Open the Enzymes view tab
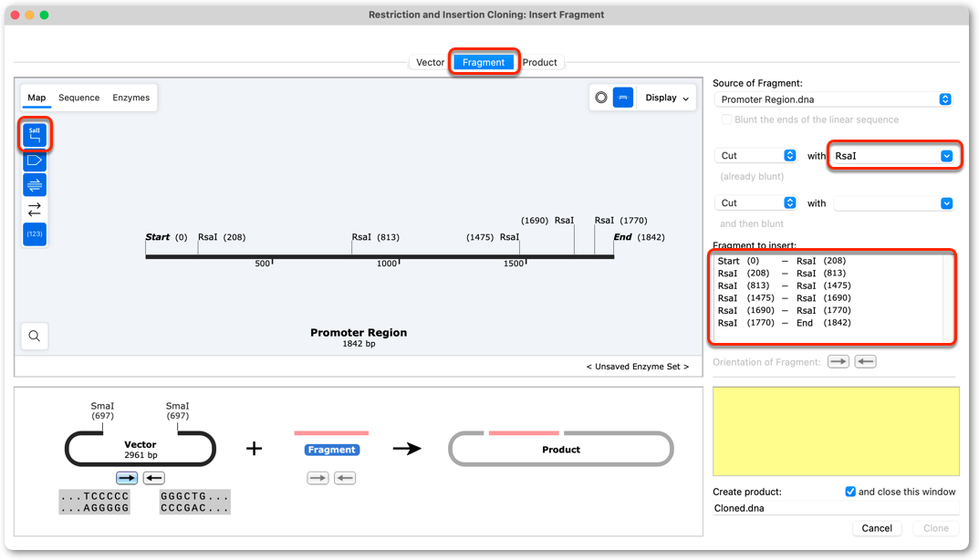Image resolution: width=979 pixels, height=560 pixels. (x=131, y=98)
